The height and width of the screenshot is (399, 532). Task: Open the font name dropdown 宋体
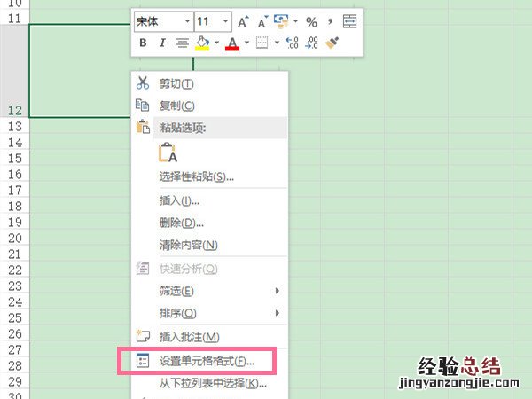(187, 21)
